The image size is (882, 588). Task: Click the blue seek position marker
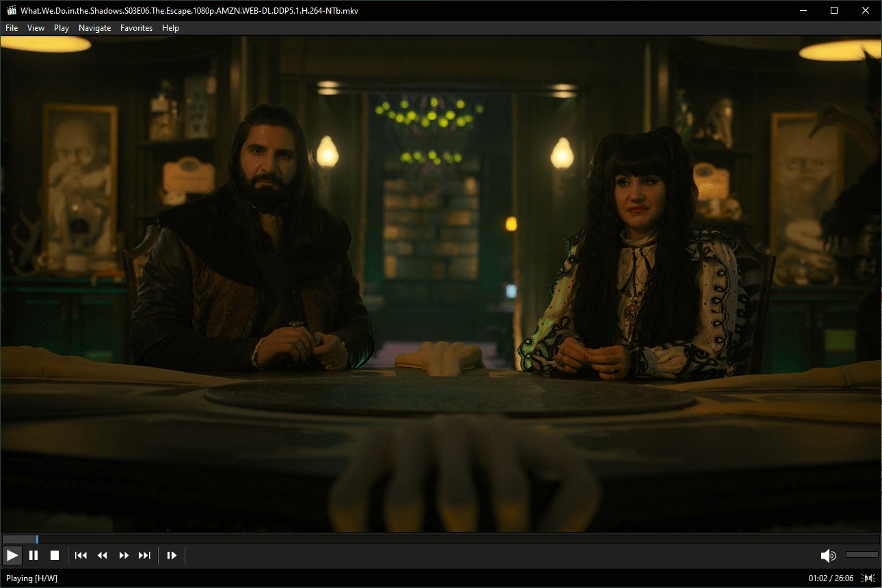(x=37, y=539)
